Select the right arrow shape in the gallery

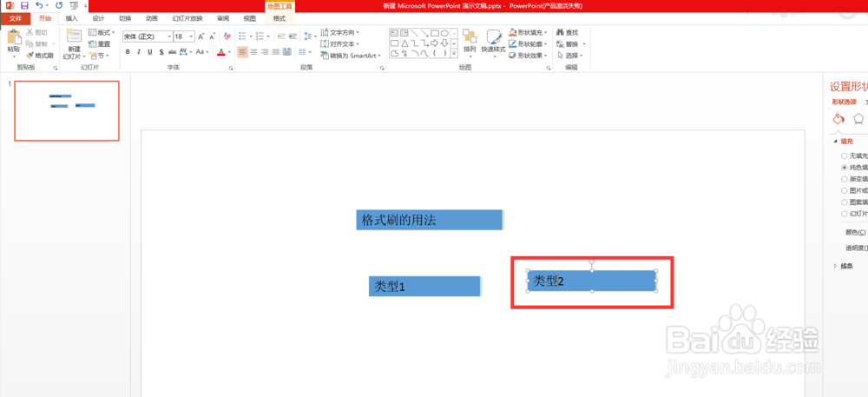pos(435,43)
